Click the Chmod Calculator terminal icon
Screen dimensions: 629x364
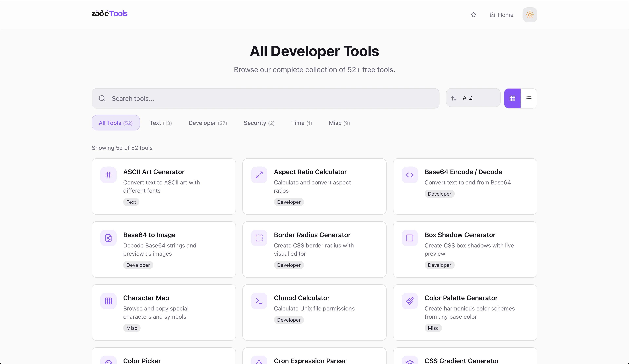click(259, 301)
